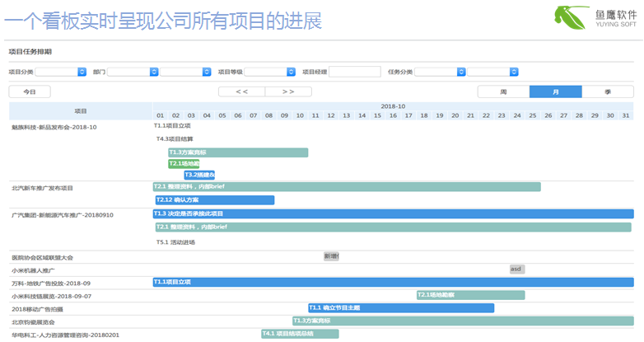
Task: Click the 项目经理 input field
Action: pos(355,73)
